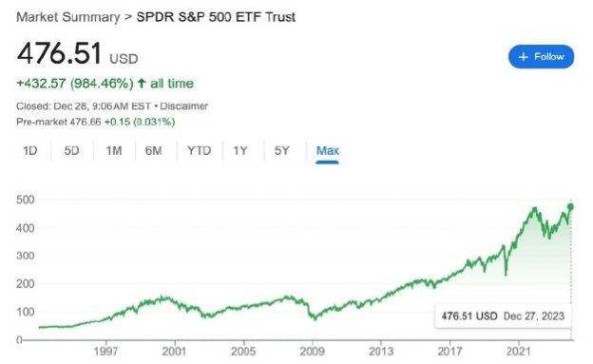This screenshot has width=593, height=364.
Task: Click the green end-point dot on the chart
Action: tap(571, 206)
